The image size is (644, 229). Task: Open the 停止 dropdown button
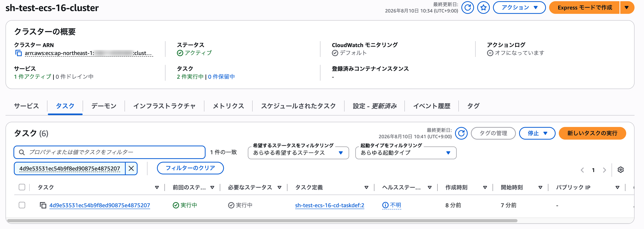pos(537,133)
